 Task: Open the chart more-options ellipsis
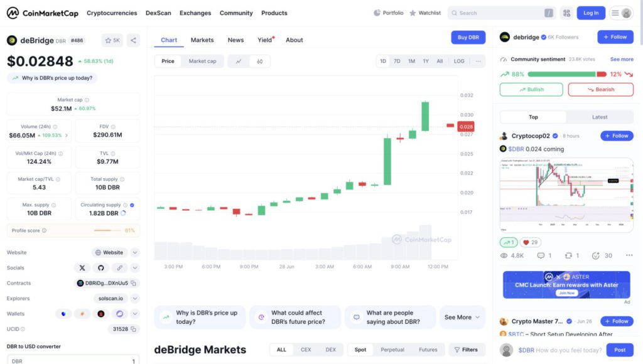point(478,61)
